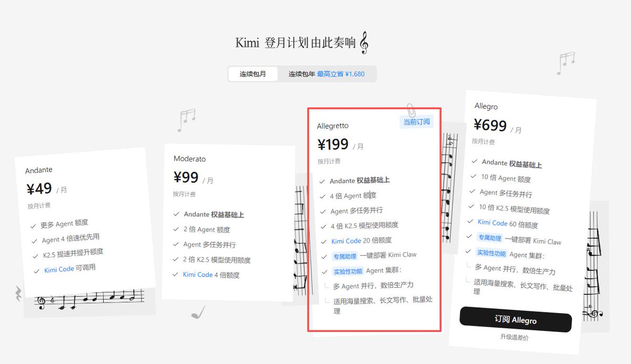This screenshot has height=364, width=631.
Task: Click the 实验性功能 tag in Allegro card
Action: point(492,253)
